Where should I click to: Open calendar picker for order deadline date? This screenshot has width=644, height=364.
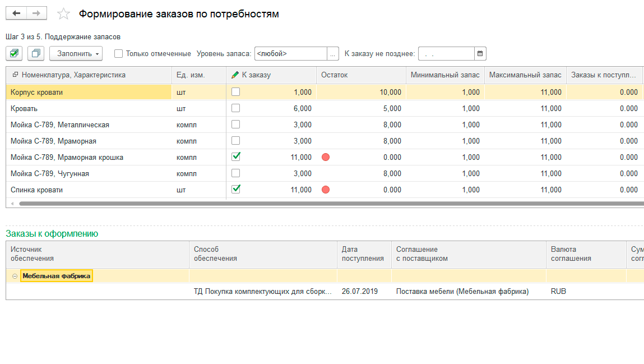coord(480,53)
